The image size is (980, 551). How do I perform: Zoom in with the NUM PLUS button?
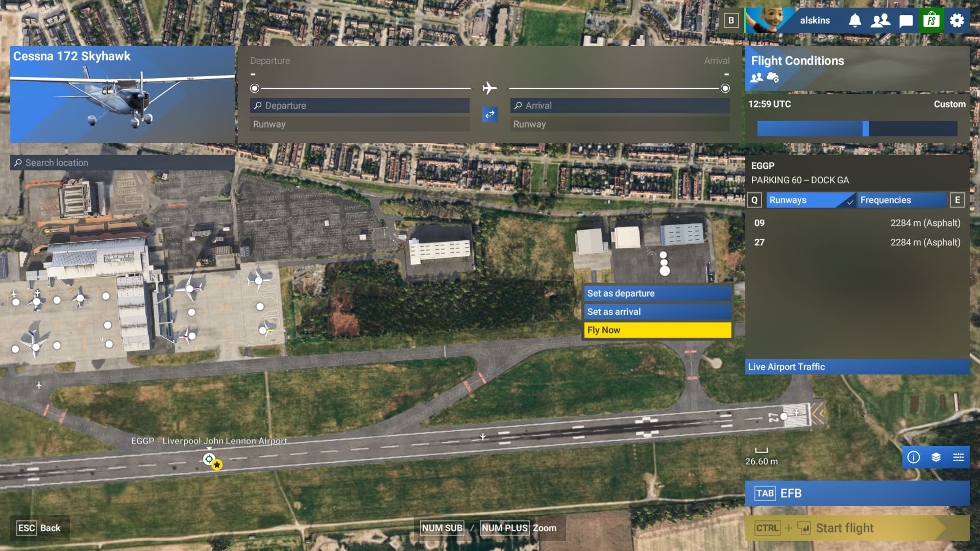[504, 528]
